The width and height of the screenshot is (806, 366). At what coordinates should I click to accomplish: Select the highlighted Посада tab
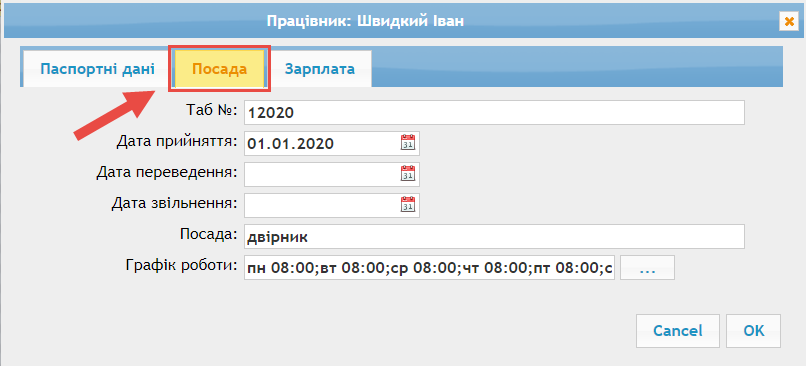219,69
